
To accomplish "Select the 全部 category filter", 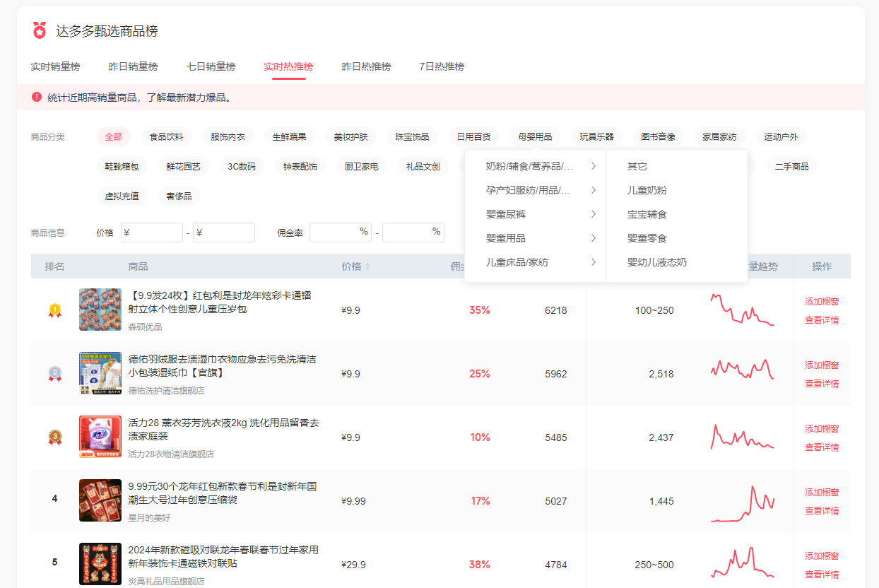I will tap(114, 137).
